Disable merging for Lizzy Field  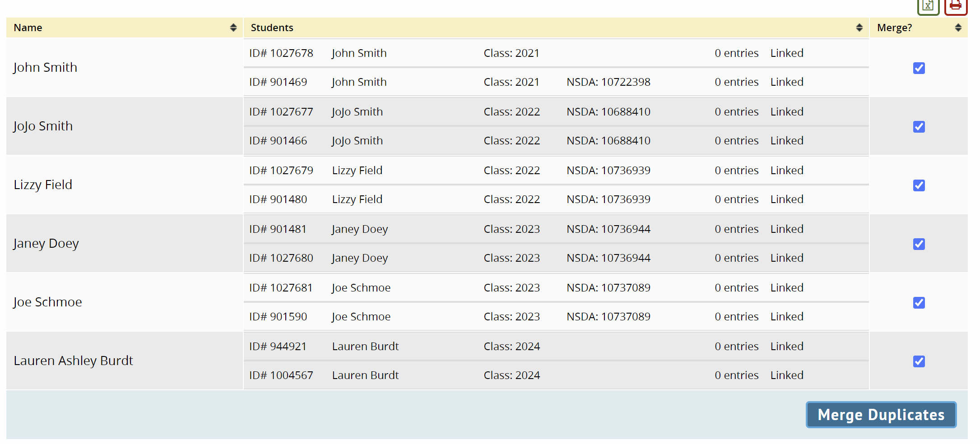coord(919,185)
